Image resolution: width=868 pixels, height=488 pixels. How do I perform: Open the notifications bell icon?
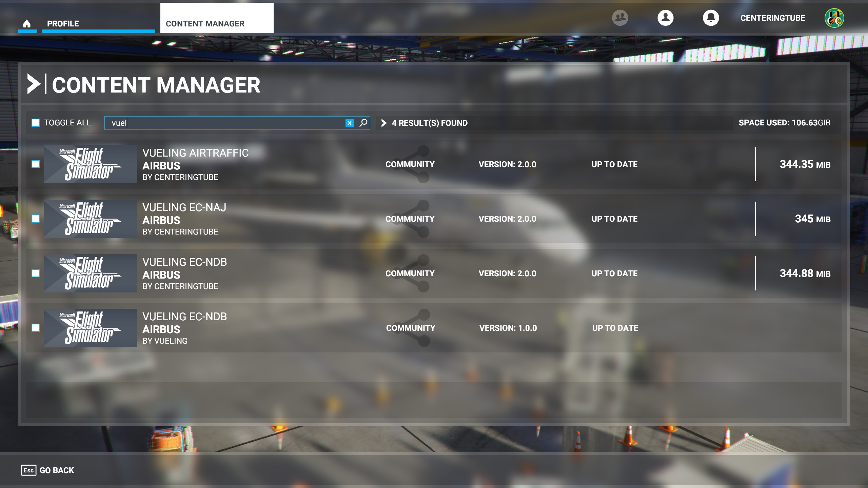click(711, 18)
